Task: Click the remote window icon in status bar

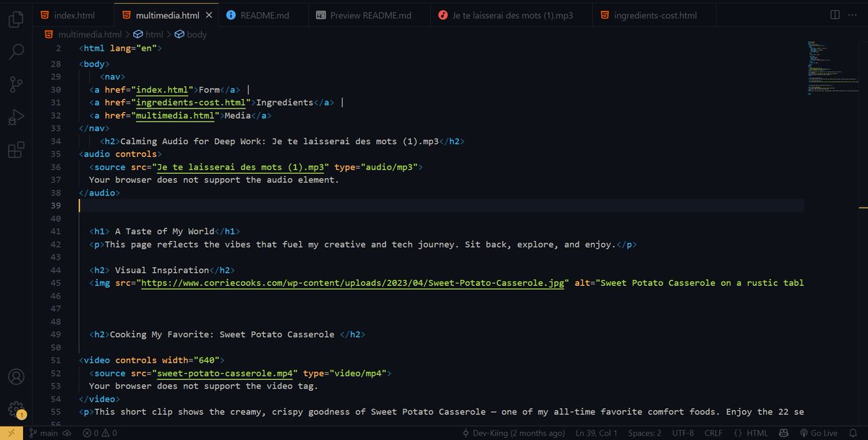Action: click(x=12, y=433)
